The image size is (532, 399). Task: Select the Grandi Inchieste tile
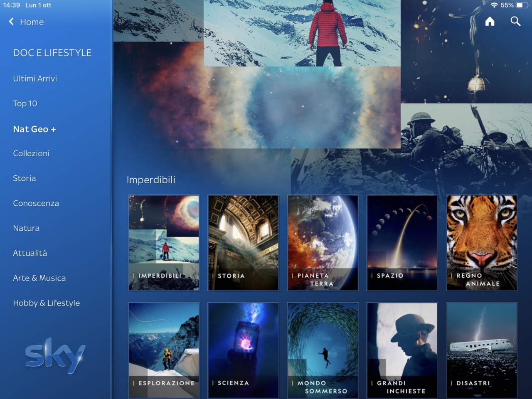402,350
